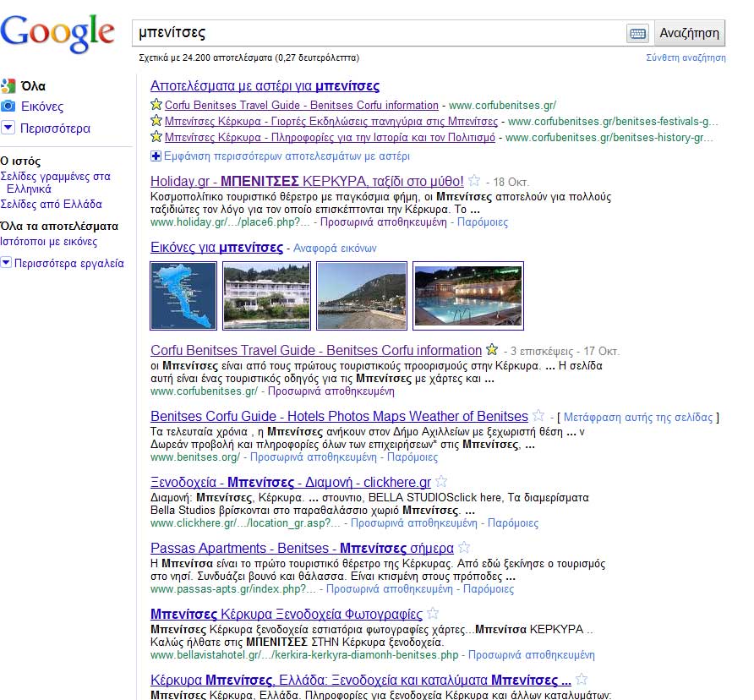Click the Google logo
The width and height of the screenshot is (754, 700).
tap(57, 32)
